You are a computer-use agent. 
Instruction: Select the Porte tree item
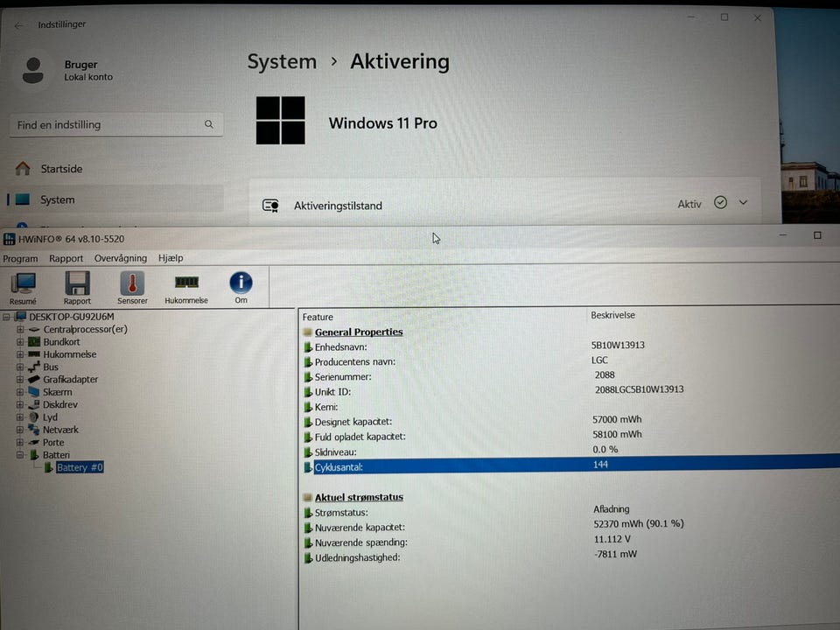point(53,443)
